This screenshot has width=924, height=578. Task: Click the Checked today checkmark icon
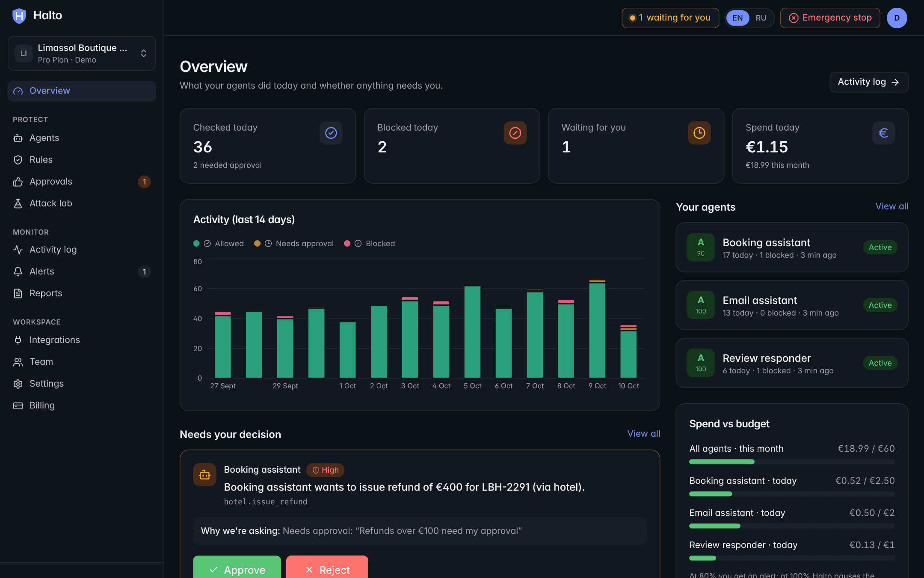click(x=331, y=133)
